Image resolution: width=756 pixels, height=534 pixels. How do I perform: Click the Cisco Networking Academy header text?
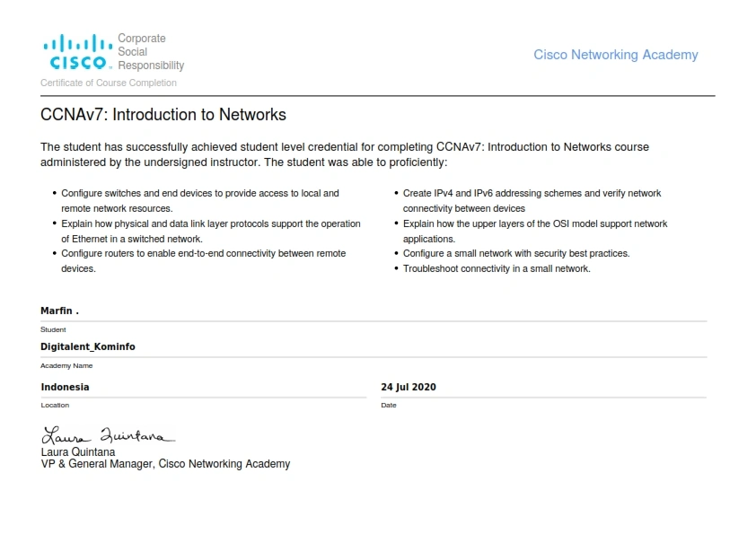coord(615,55)
